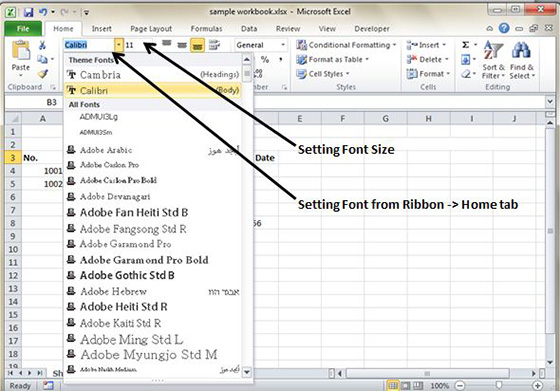The image size is (560, 391).
Task: Select Adobe Gothic Std B font
Action: [x=152, y=275]
